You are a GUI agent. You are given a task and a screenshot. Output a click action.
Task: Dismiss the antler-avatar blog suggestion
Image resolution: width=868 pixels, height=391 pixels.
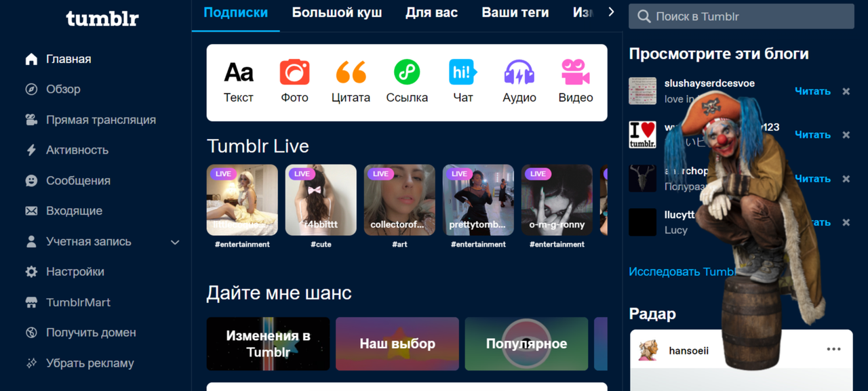tap(846, 179)
